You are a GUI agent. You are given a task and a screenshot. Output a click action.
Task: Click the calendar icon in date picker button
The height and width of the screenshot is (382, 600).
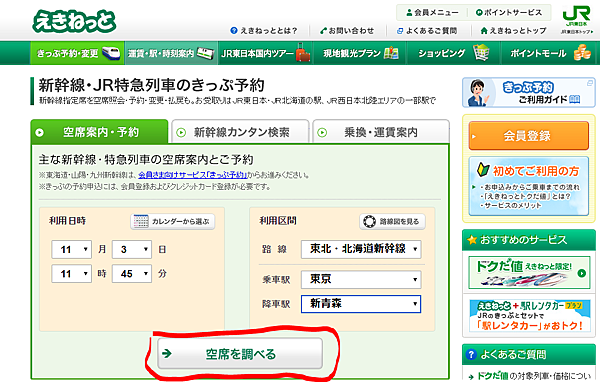pos(140,221)
